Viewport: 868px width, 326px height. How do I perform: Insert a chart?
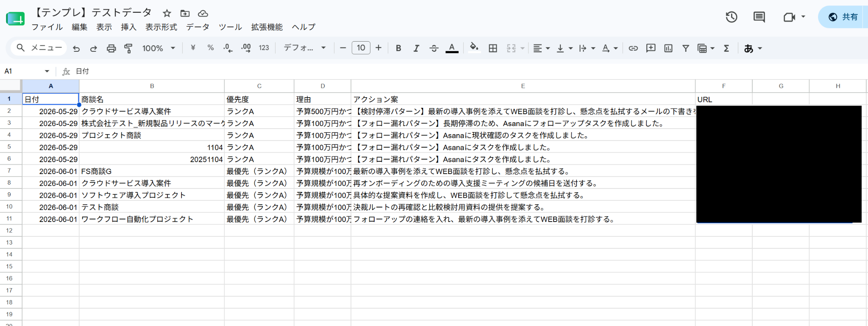point(668,48)
